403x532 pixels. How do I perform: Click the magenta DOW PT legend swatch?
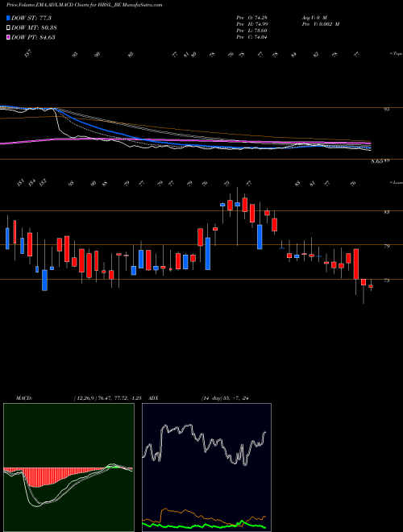pyautogui.click(x=8, y=37)
